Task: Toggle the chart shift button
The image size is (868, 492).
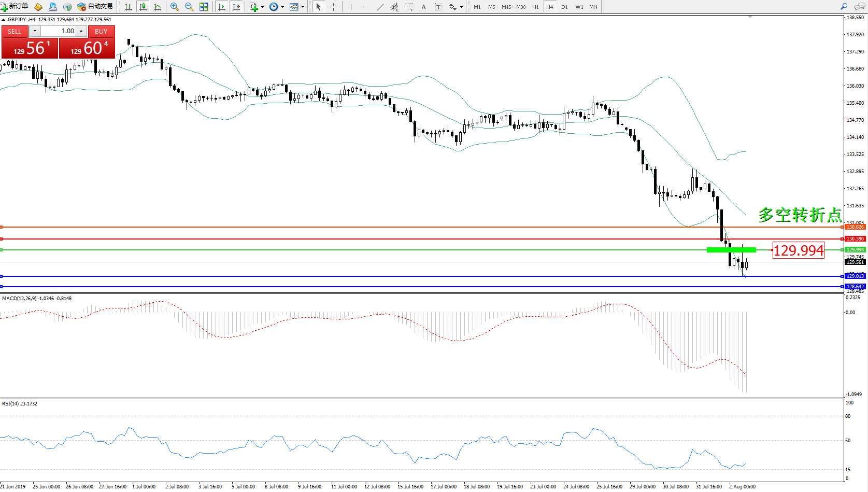Action: (x=236, y=7)
